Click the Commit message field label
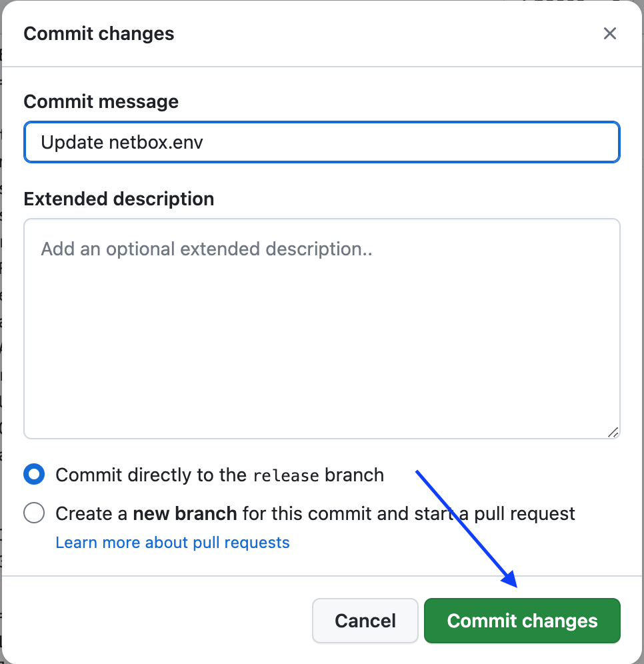Image resolution: width=644 pixels, height=664 pixels. 101,101
